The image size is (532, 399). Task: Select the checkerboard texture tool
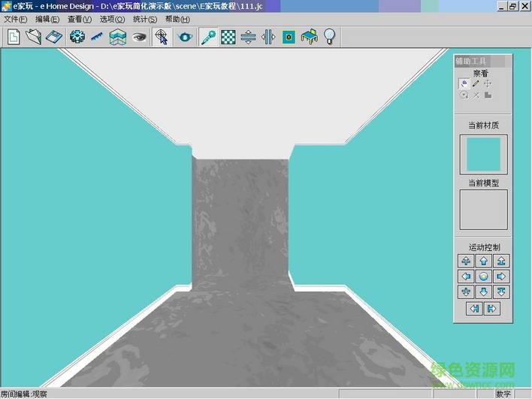tap(228, 37)
